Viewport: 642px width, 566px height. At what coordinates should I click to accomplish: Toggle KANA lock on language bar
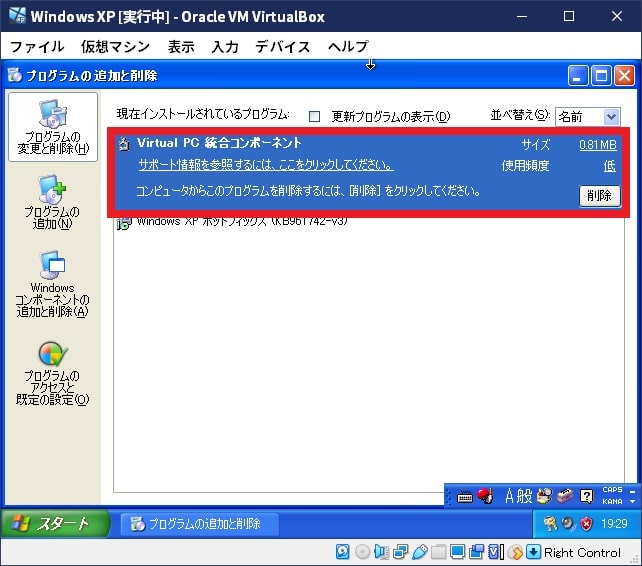coord(612,501)
